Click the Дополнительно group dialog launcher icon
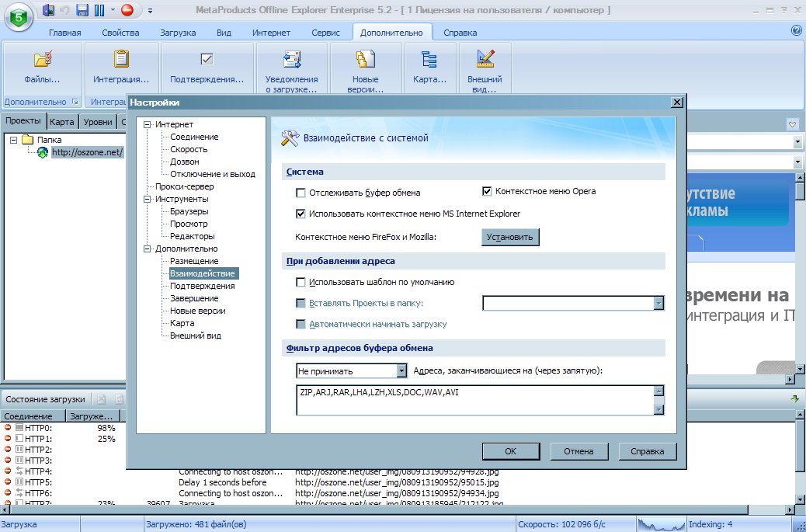This screenshot has width=806, height=532. [75, 102]
